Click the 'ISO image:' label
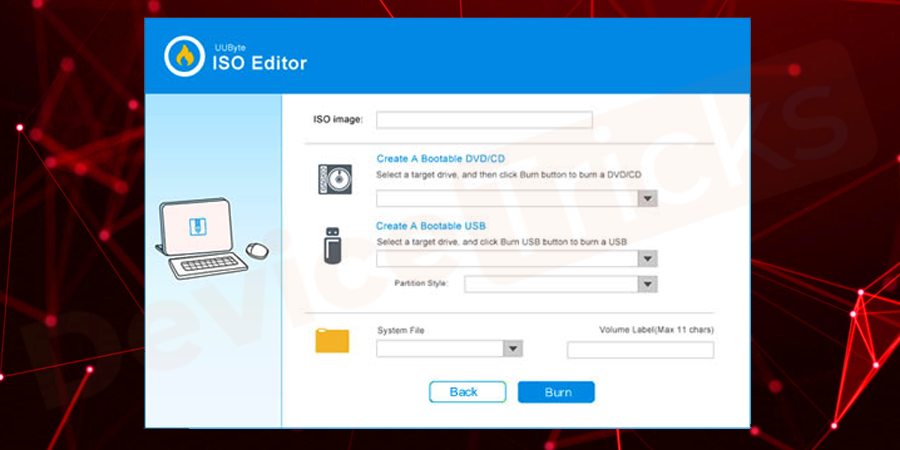 [x=338, y=120]
